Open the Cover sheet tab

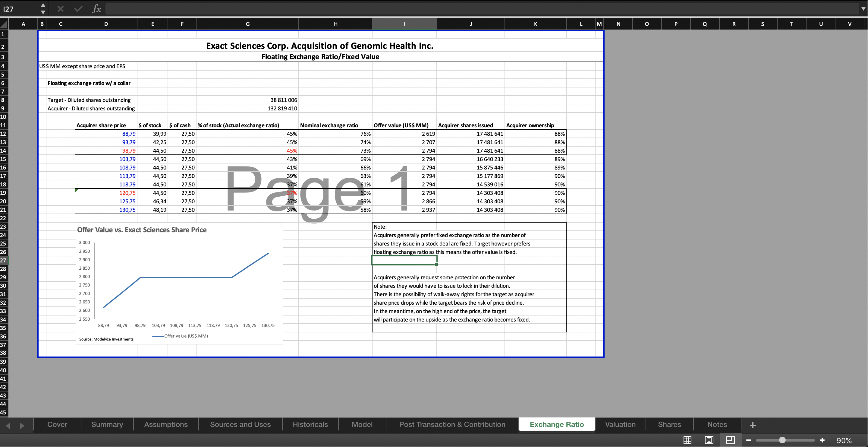pos(57,424)
